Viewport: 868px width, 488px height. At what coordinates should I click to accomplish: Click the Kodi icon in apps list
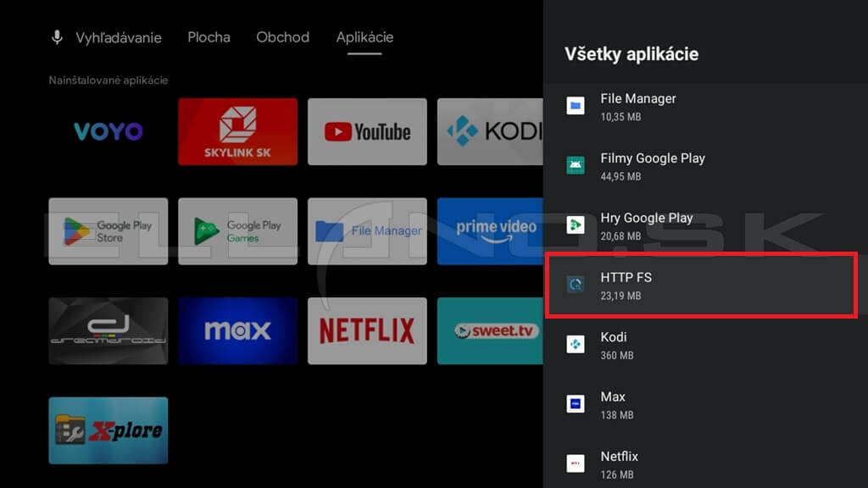[x=576, y=344]
